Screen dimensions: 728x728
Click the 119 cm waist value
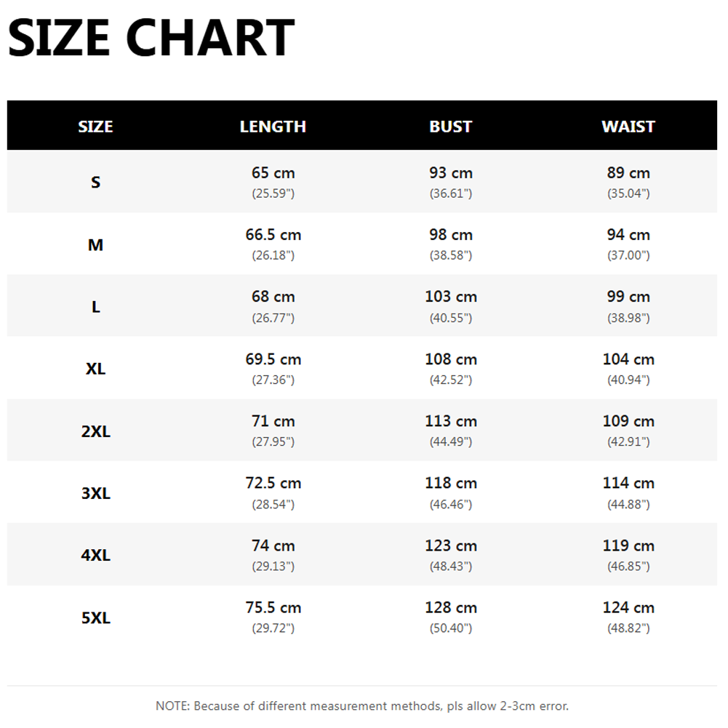pos(628,545)
